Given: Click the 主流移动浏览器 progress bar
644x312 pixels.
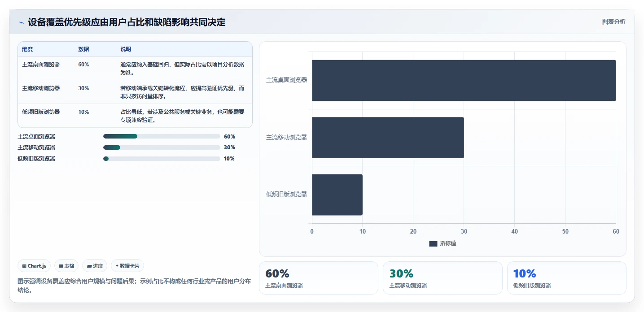Looking at the screenshot, I should click(x=162, y=147).
